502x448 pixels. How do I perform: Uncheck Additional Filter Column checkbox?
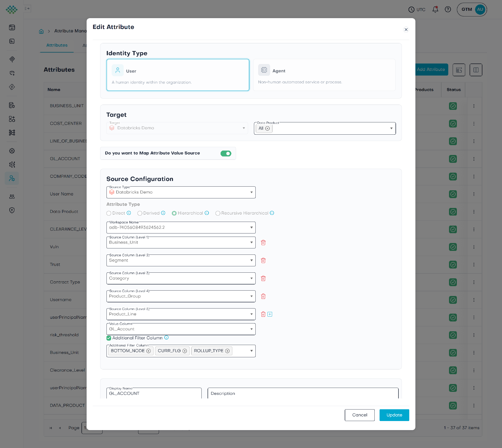click(x=109, y=338)
